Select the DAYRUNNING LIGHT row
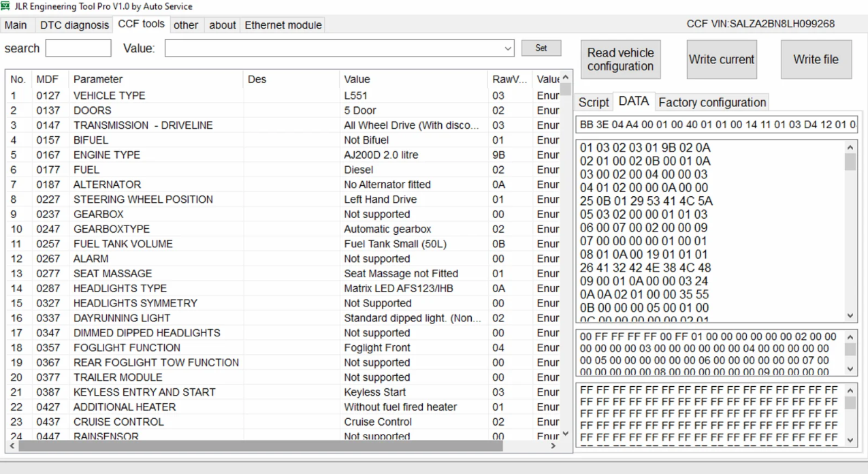This screenshot has height=474, width=868. pos(283,318)
